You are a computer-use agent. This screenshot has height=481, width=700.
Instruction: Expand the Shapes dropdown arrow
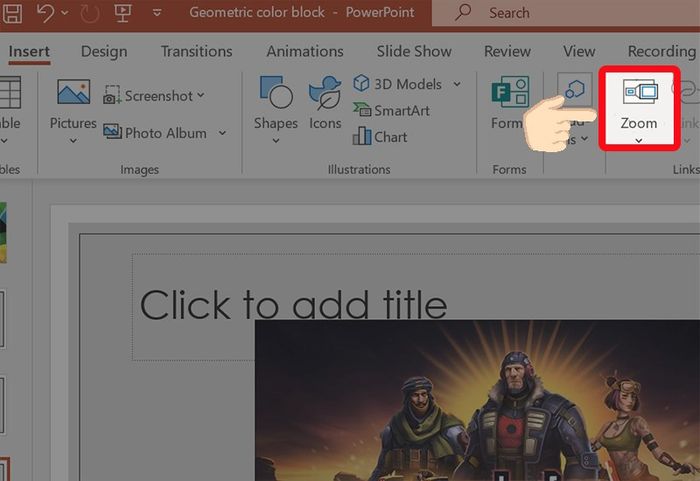coord(276,141)
